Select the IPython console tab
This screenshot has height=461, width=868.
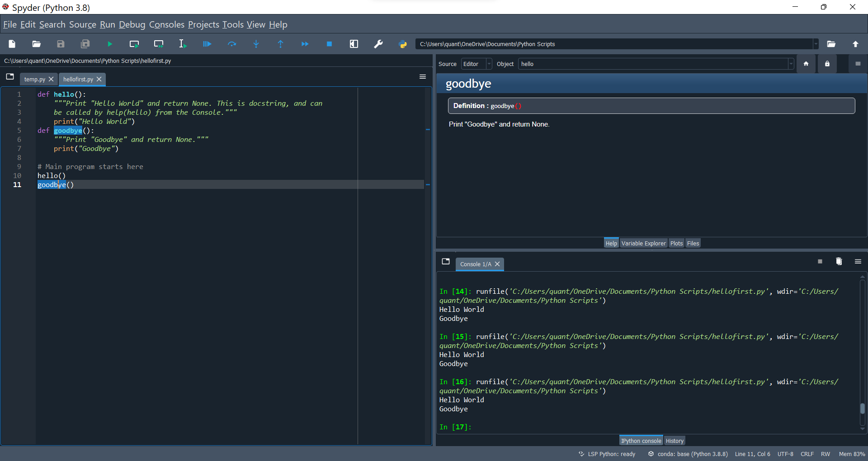[x=641, y=441]
